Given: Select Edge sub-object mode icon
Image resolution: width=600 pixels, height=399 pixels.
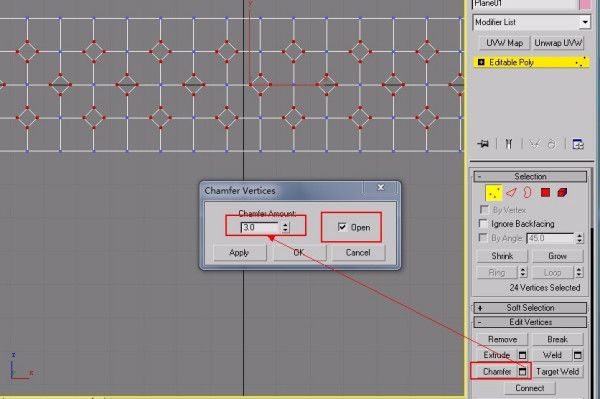Looking at the screenshot, I should point(511,192).
